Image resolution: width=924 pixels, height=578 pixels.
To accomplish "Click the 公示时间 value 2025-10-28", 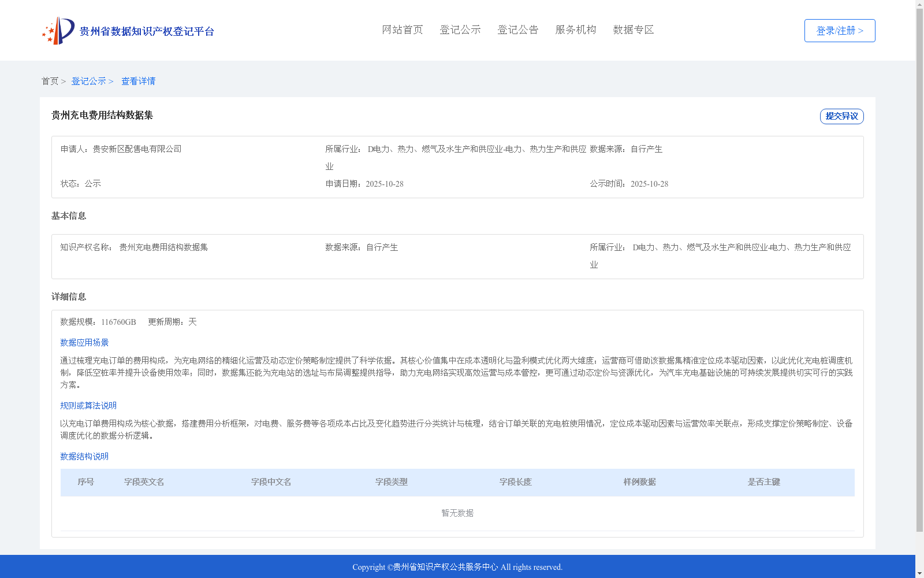I will (649, 184).
